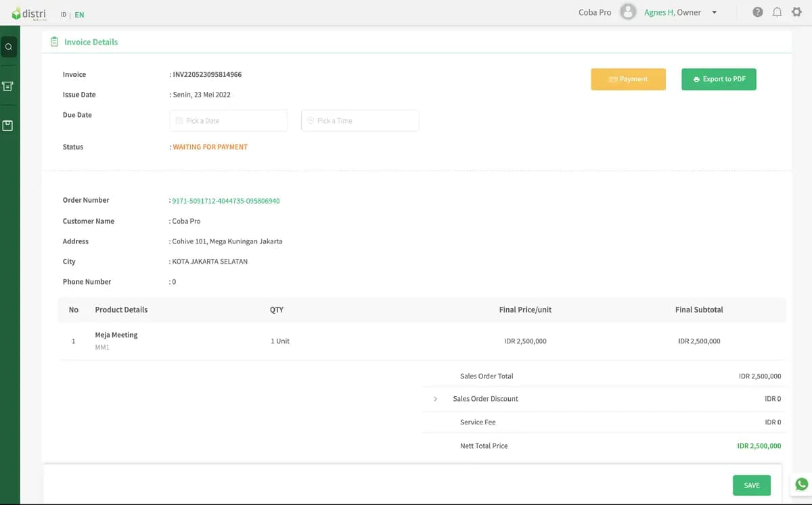Select invoice number INV220523095814966
Viewport: 812px width, 505px height.
click(207, 74)
